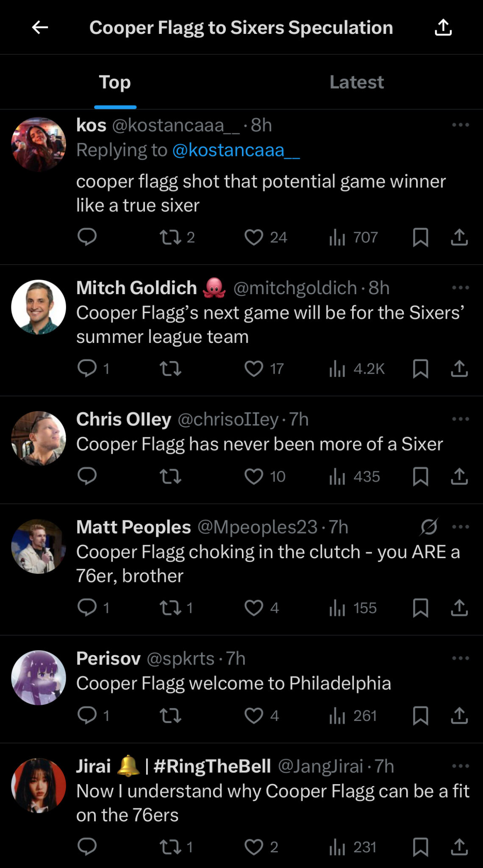Share the Cooper Flagg topic page

point(443,28)
